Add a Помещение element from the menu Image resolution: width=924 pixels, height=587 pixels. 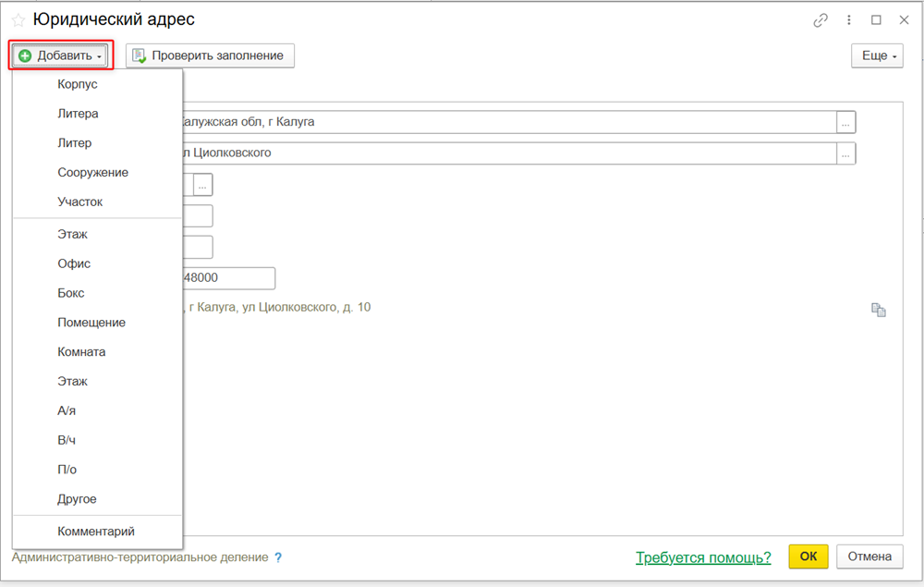coord(91,323)
